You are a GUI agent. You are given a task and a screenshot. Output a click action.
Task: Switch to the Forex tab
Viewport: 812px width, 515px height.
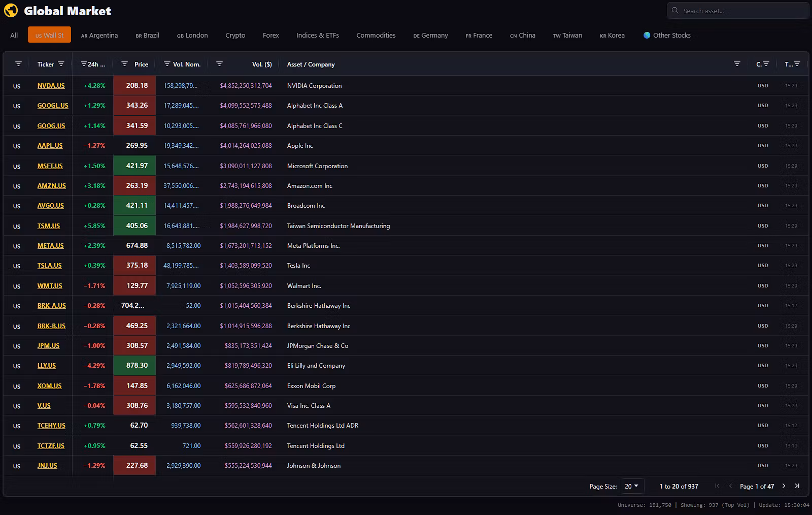271,35
